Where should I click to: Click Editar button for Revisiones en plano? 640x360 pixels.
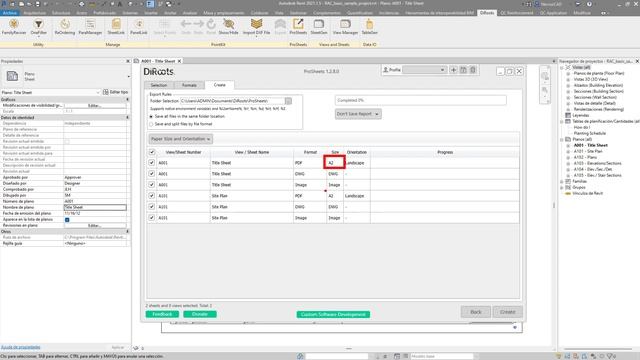(95, 225)
